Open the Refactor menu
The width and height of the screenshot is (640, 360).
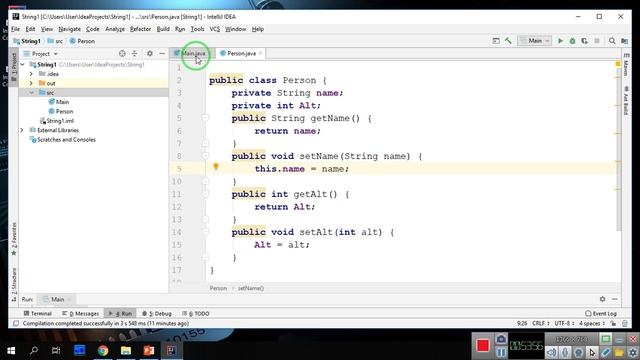(x=140, y=29)
